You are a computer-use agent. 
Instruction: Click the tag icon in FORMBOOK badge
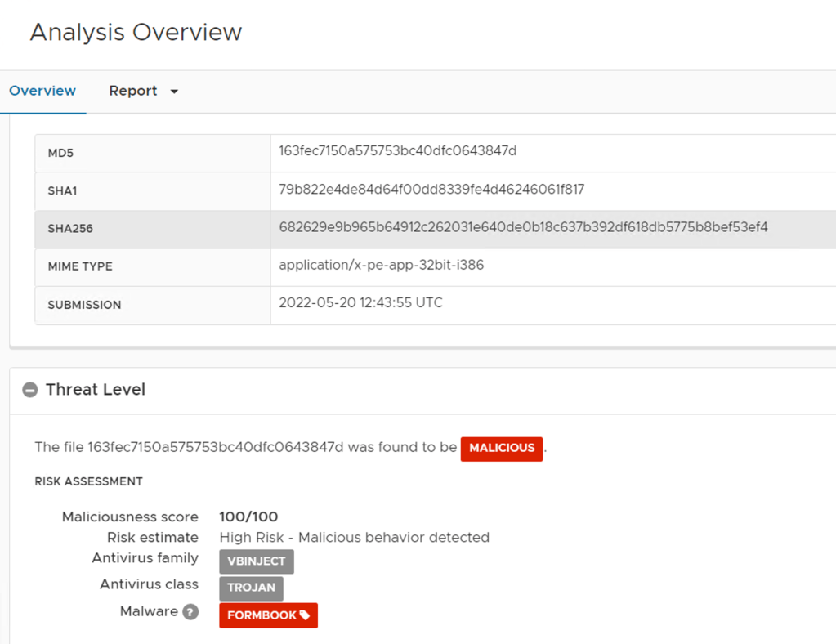coord(305,615)
